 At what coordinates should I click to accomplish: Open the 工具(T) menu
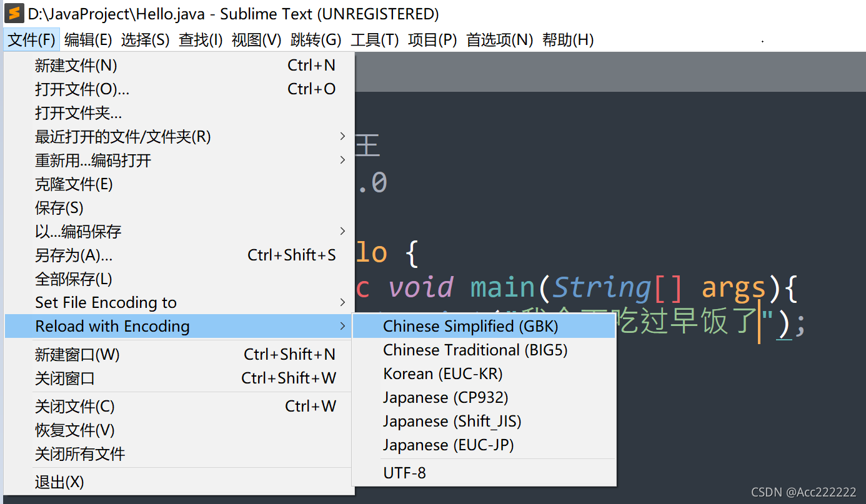374,41
